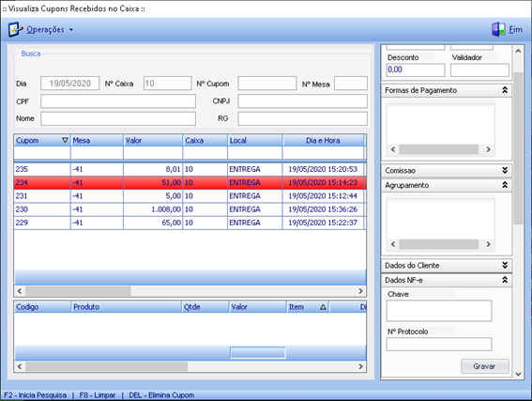The width and height of the screenshot is (532, 401).
Task: Click the right panel vertical scrollbar thumb
Action: [518, 148]
